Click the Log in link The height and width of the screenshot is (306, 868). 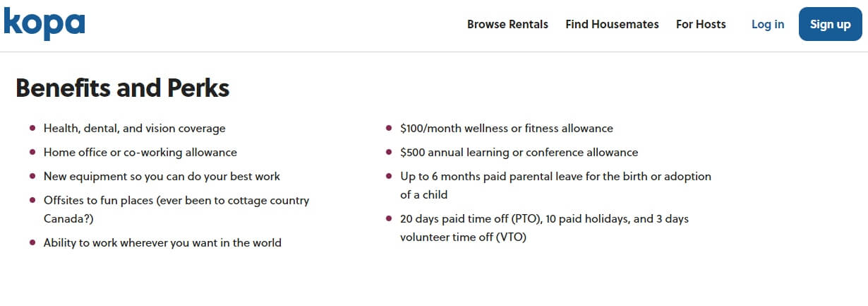[x=768, y=24]
